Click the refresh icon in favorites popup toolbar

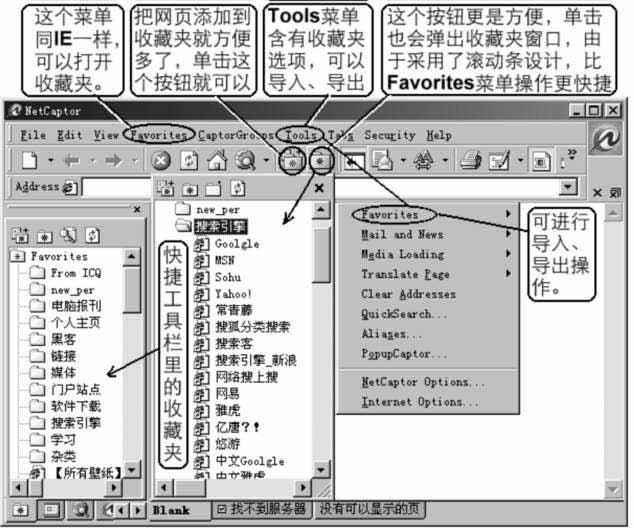pos(238,188)
